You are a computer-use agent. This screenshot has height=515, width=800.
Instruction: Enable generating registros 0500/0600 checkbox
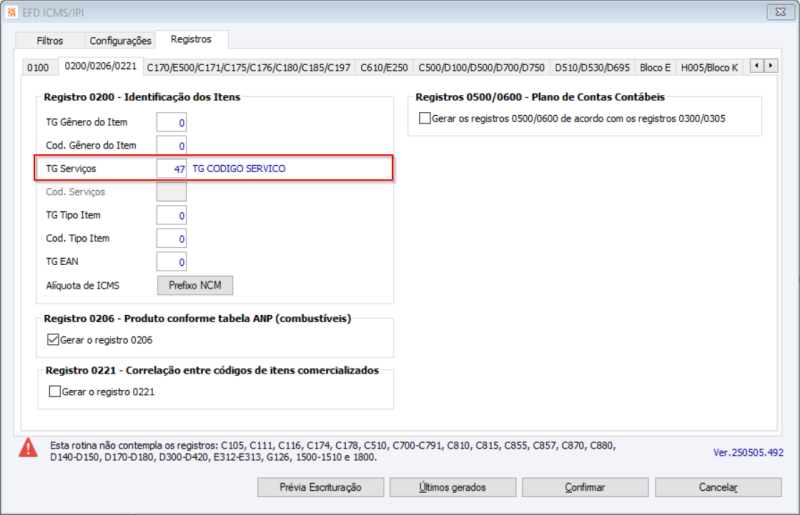(424, 118)
